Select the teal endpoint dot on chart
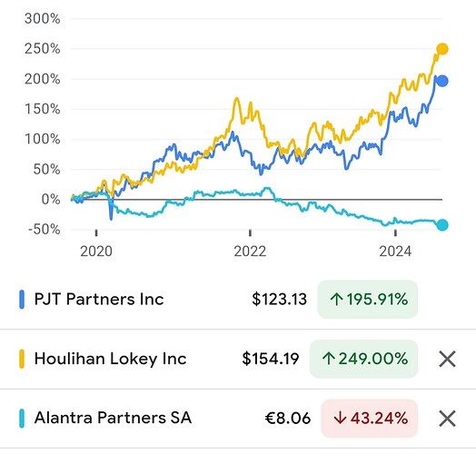476x454 pixels. click(x=442, y=225)
